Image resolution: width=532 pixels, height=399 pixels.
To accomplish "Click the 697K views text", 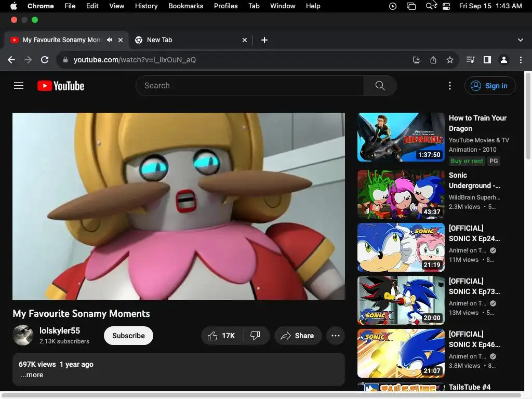I will [x=37, y=364].
